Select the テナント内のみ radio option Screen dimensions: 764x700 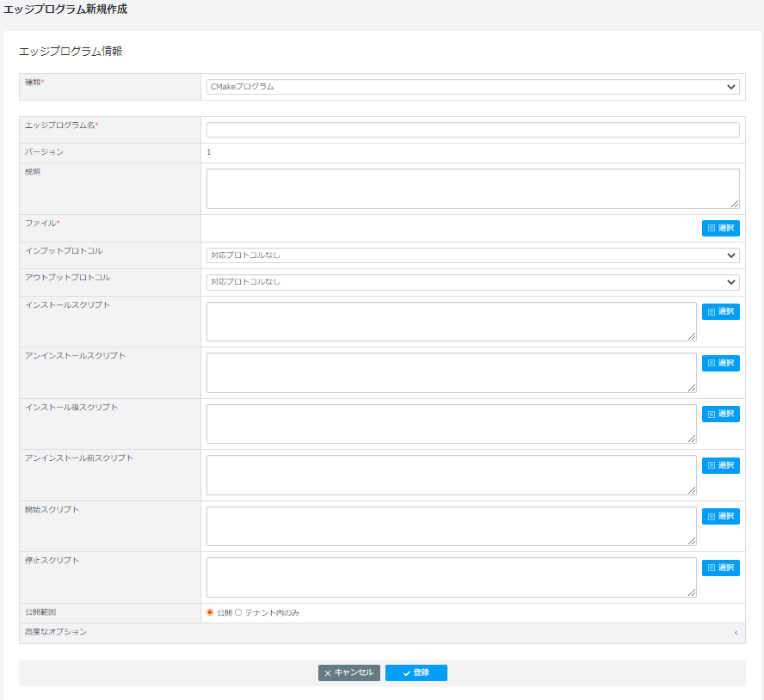[238, 612]
